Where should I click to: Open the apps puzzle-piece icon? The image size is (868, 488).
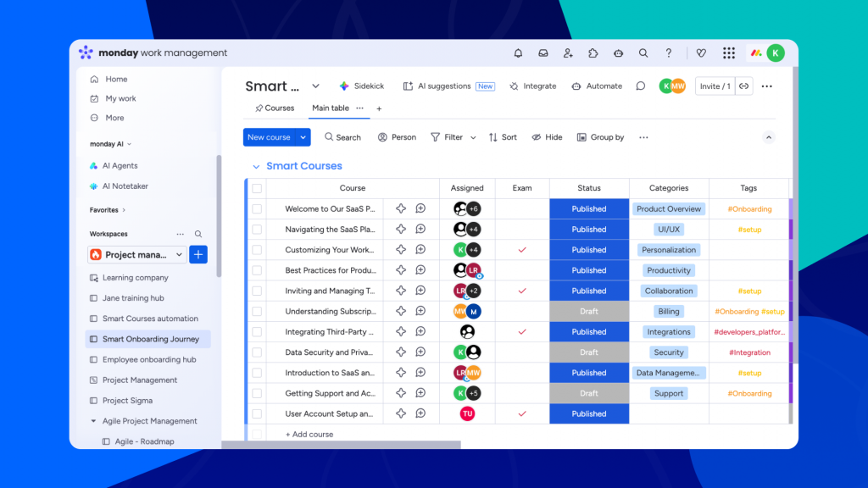pyautogui.click(x=593, y=53)
